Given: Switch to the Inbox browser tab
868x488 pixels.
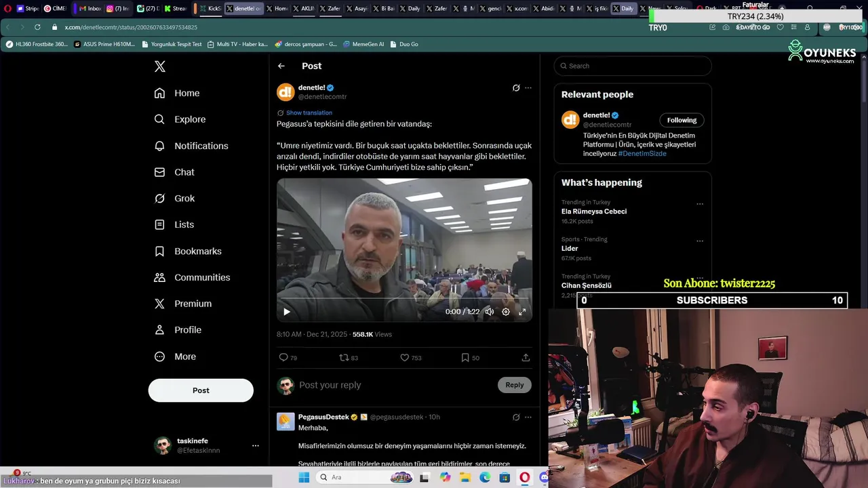Looking at the screenshot, I should [89, 9].
